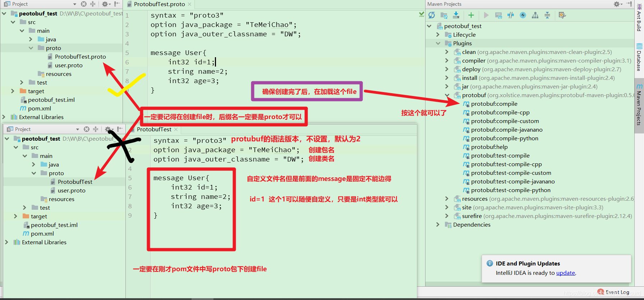Switch to the ProtobufTest editor tab
This screenshot has width=644, height=300.
tap(154, 129)
